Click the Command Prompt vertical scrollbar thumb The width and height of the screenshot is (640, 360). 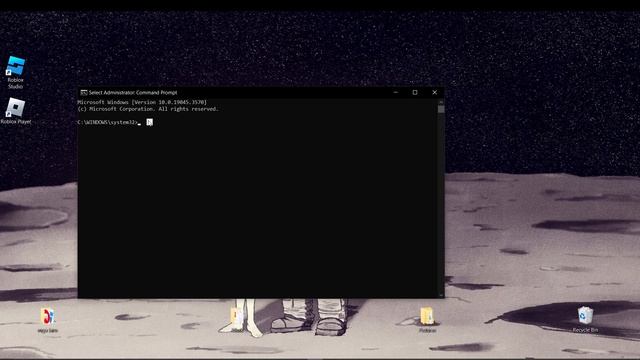pos(441,109)
